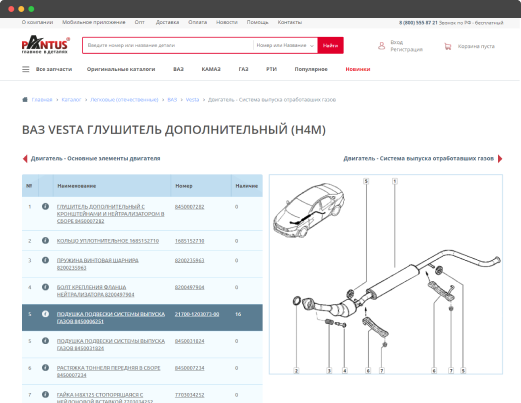Go to Каталог breadcrumb

tap(71, 100)
